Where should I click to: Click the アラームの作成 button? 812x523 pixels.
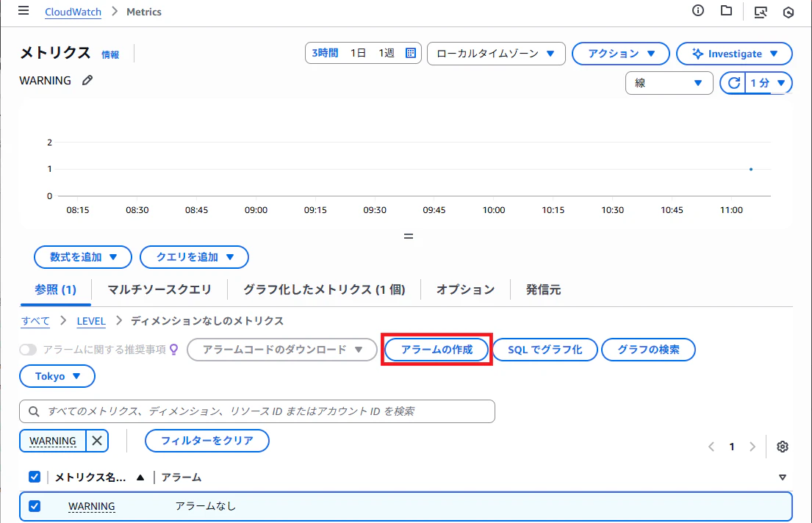pos(436,350)
